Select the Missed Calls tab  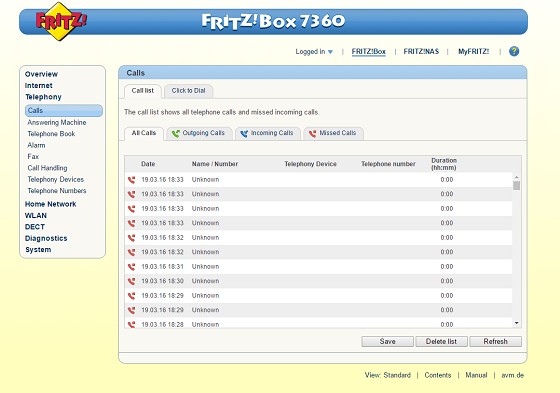[334, 133]
